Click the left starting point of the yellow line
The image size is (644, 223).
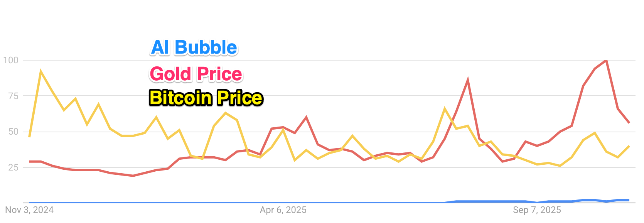[30, 137]
